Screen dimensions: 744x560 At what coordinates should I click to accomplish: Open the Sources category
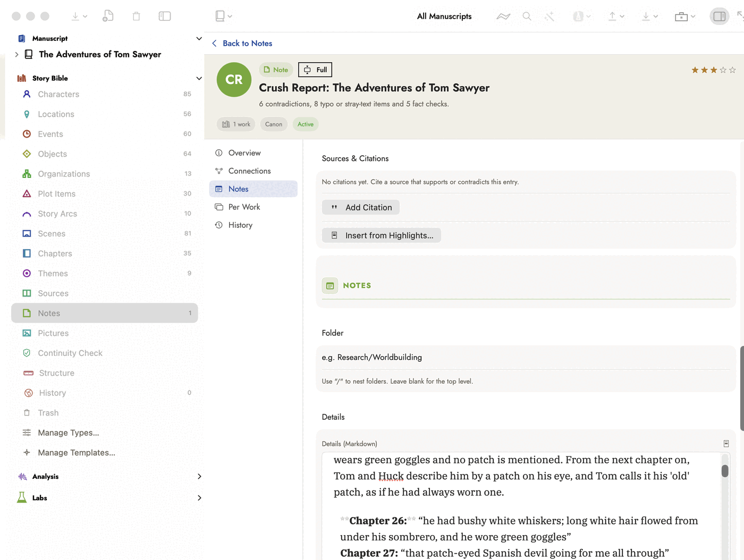104,293
